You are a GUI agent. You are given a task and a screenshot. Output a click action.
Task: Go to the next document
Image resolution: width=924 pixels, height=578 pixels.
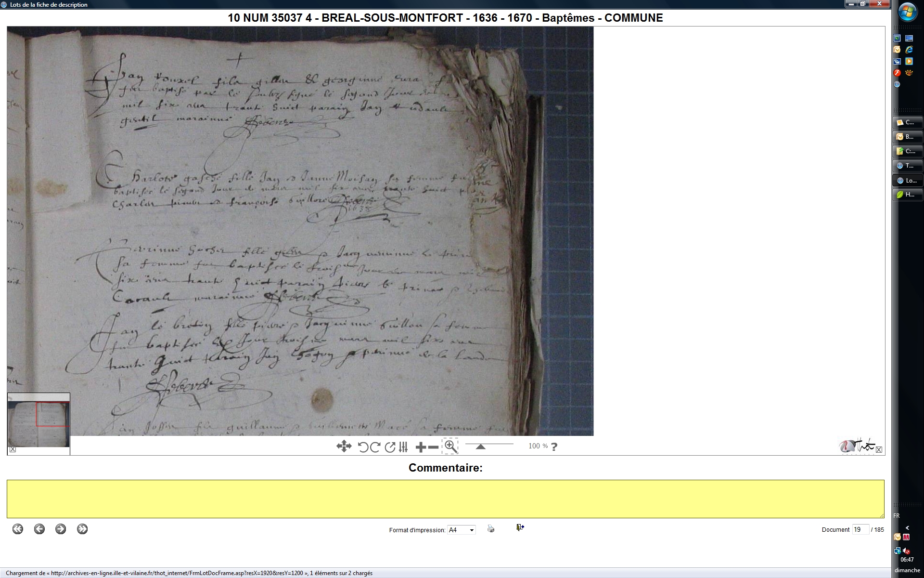tap(61, 529)
